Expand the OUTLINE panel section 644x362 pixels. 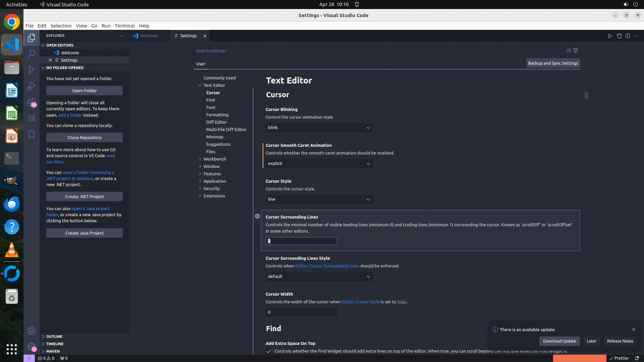click(x=54, y=337)
